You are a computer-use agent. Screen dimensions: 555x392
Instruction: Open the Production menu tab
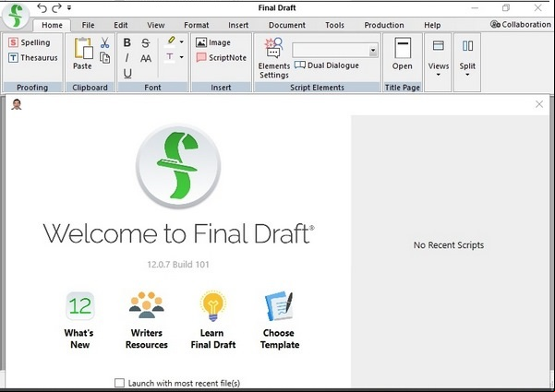tap(384, 25)
